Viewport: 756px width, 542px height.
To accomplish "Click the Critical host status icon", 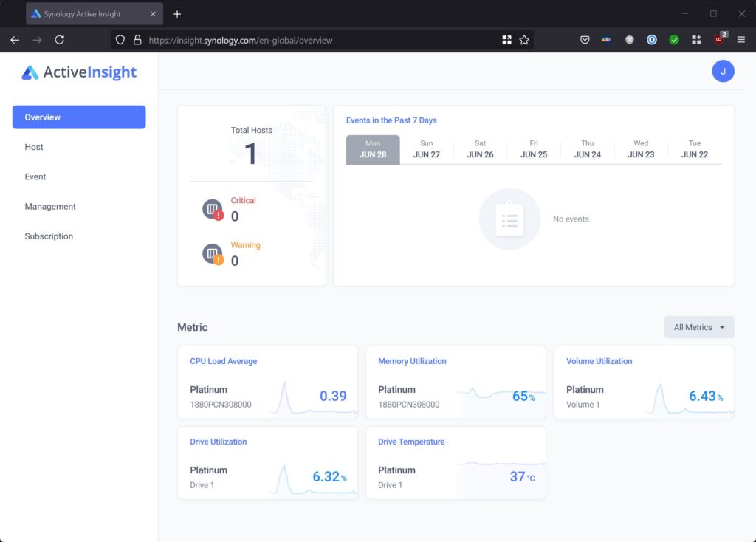I will (213, 209).
